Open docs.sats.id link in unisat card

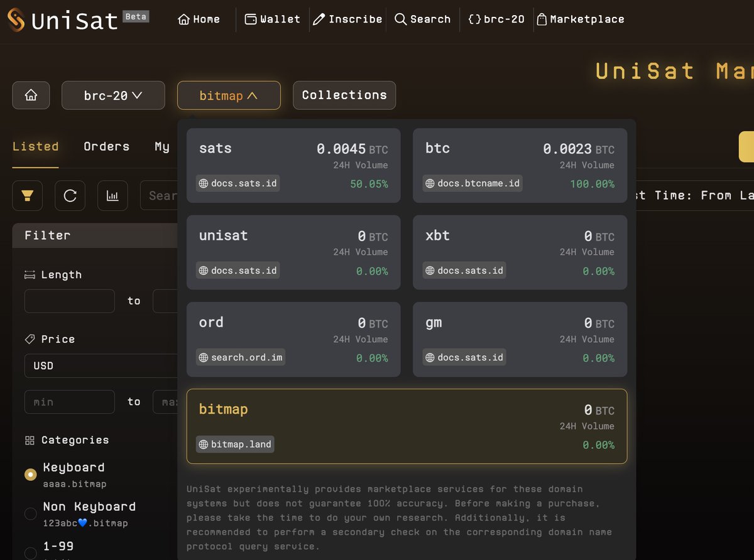click(238, 271)
